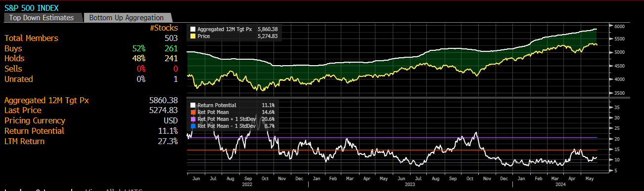Click the #Stocks column header
The image size is (644, 191).
coord(164,28)
